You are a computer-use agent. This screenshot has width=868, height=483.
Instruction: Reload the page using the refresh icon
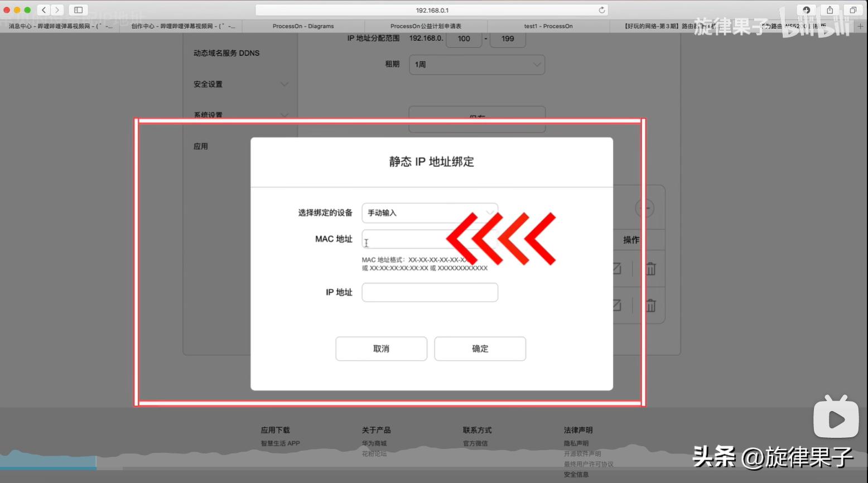pos(602,9)
